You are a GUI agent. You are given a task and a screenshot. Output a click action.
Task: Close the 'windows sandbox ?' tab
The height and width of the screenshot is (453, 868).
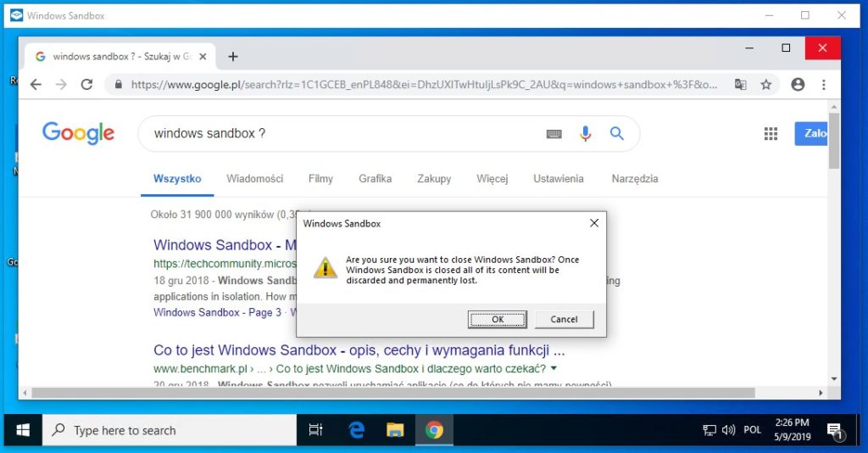point(203,57)
